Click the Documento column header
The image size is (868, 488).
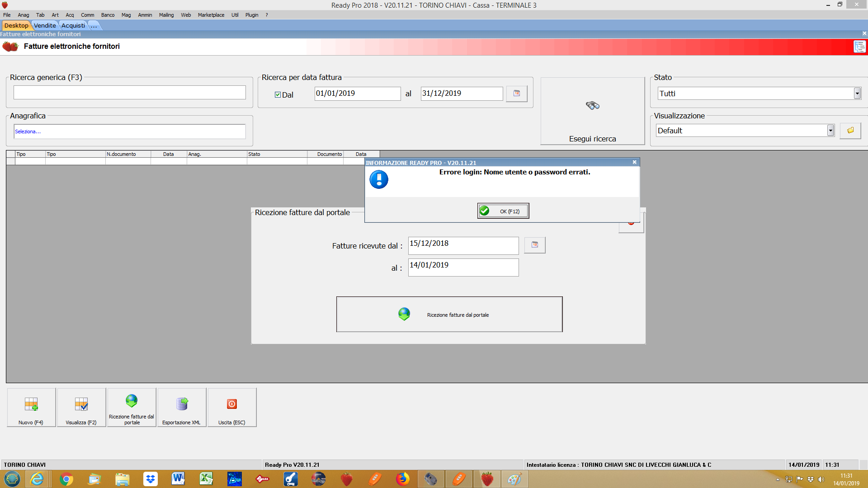click(x=325, y=154)
